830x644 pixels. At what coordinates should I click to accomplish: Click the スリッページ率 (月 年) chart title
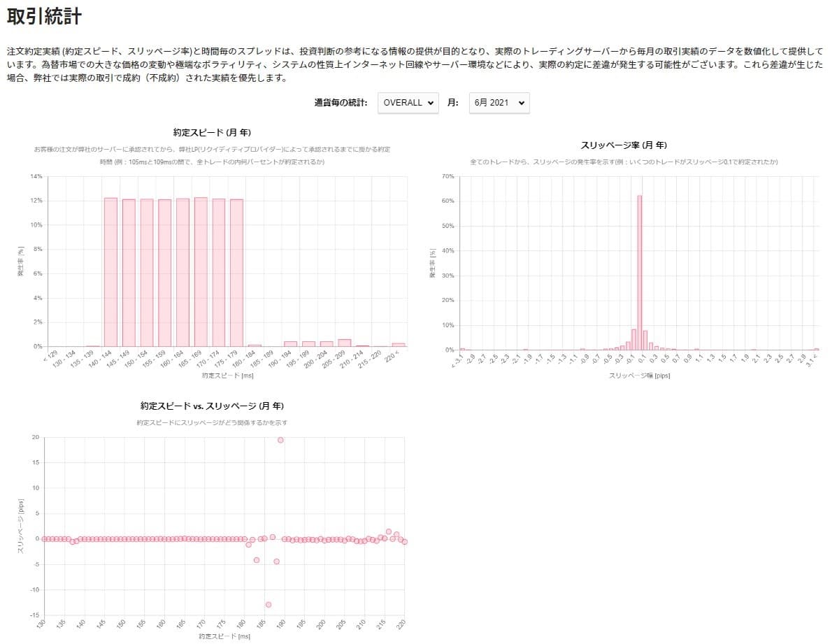pos(624,145)
